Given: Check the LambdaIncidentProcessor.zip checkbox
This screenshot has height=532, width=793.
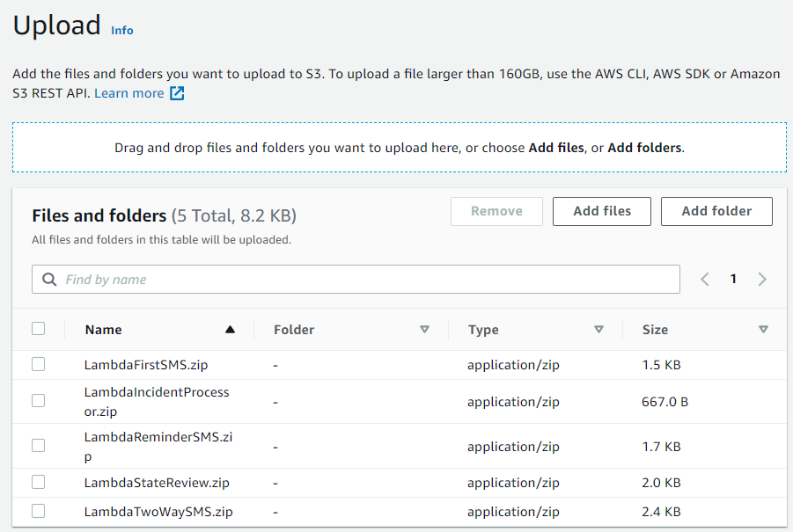Looking at the screenshot, I should 39,401.
